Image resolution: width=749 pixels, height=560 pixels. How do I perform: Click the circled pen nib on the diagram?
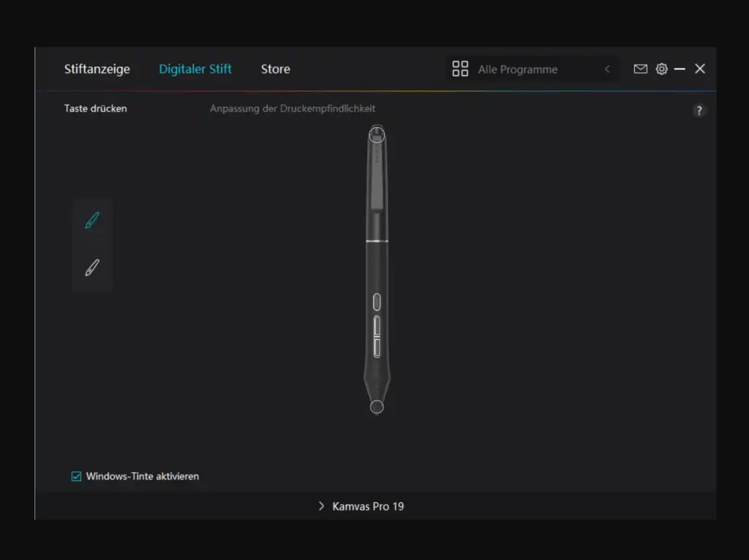click(377, 406)
